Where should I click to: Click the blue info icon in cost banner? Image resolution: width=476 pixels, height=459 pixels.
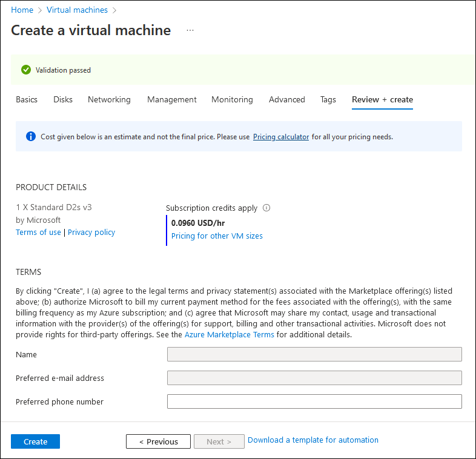[31, 137]
